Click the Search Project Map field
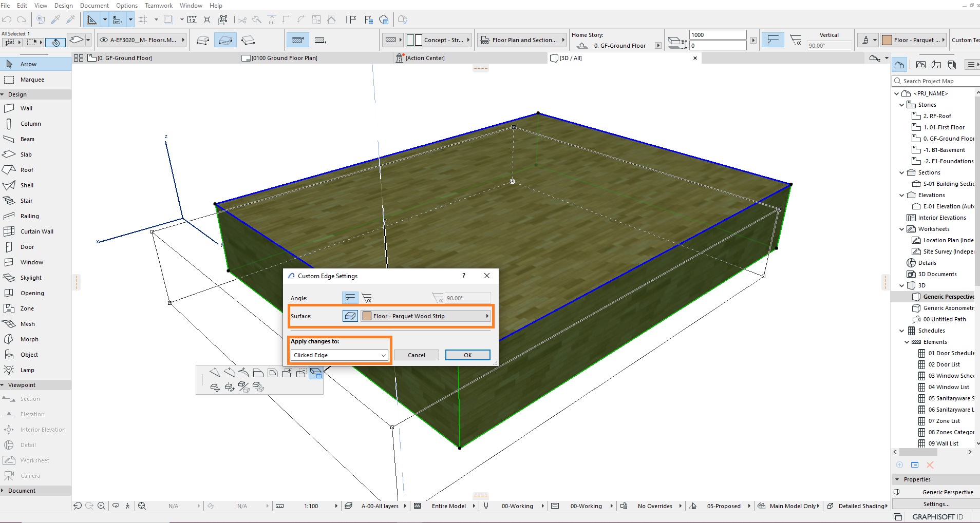 pos(936,81)
